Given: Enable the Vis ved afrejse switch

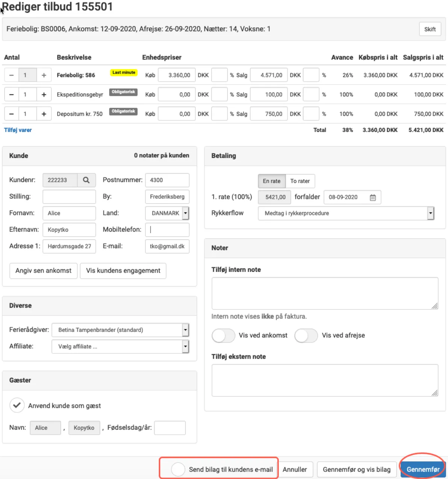Looking at the screenshot, I should coord(306,335).
